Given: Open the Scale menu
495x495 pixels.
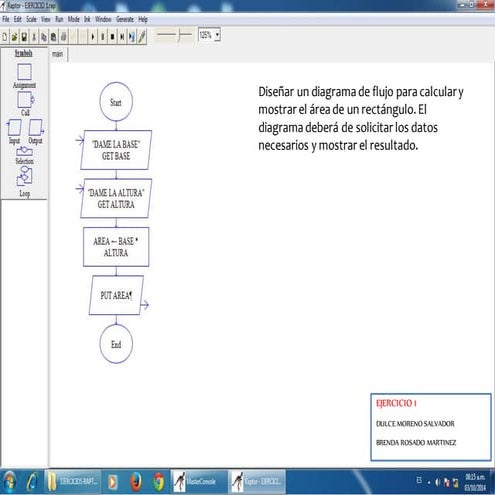Looking at the screenshot, I should tap(31, 19).
